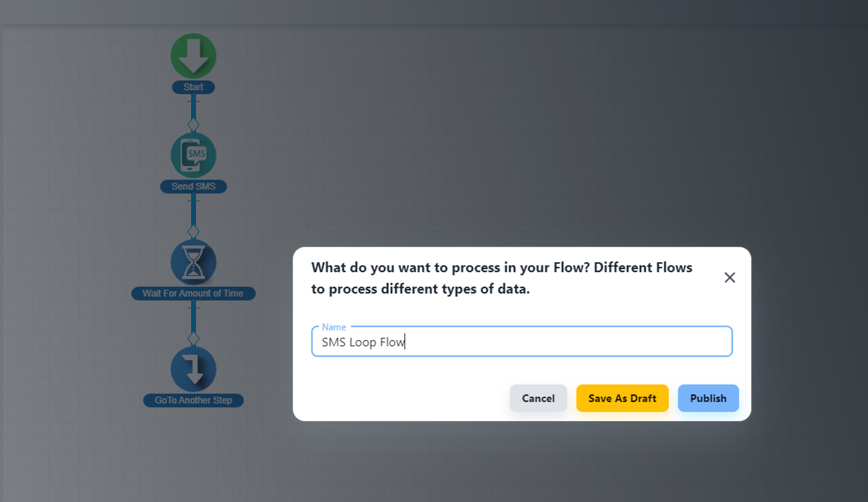The height and width of the screenshot is (502, 868).
Task: Publish the SMS Loop Flow
Action: point(708,398)
